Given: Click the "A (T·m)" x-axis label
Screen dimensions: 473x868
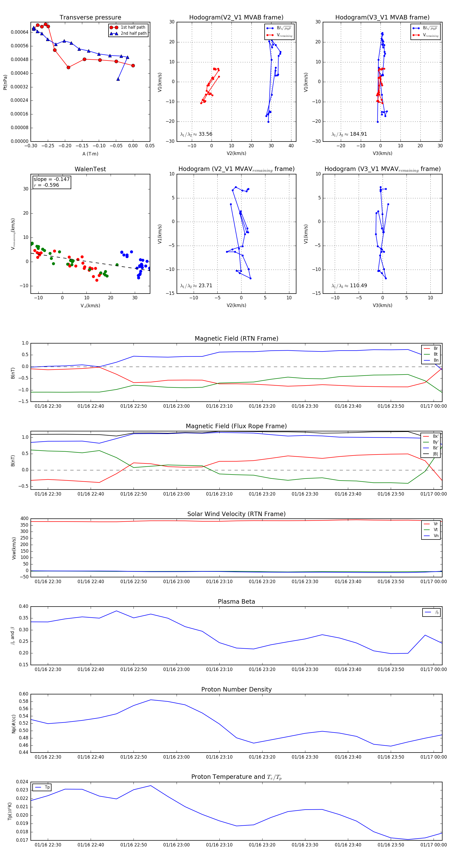Looking at the screenshot, I should click(90, 154).
